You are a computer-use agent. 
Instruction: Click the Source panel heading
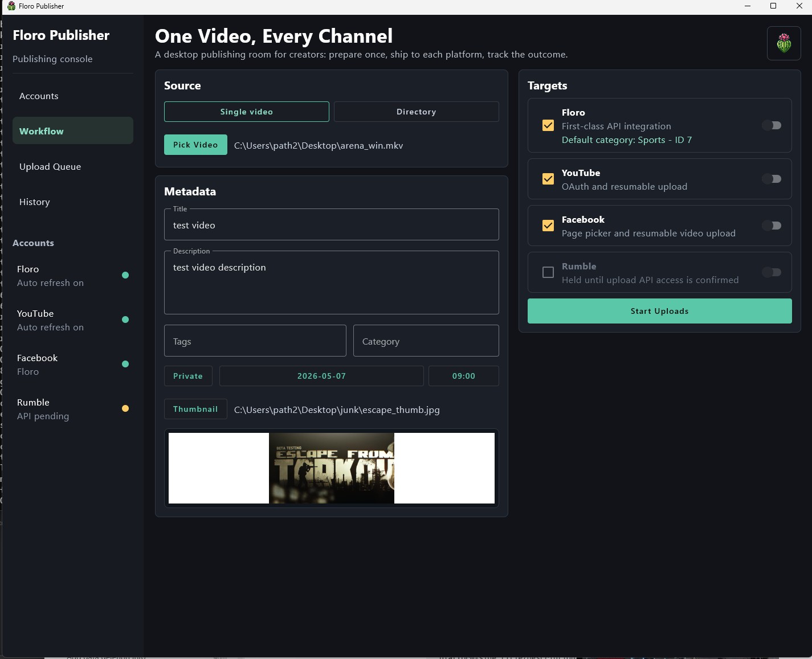coord(182,85)
